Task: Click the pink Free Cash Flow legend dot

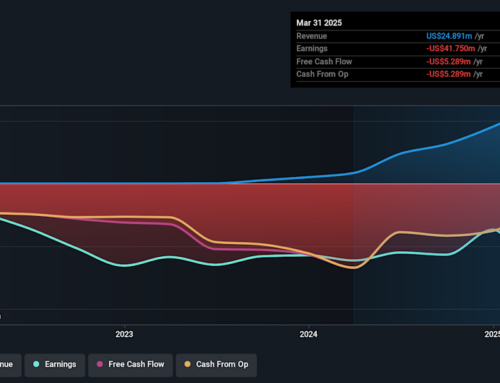Action: click(x=100, y=364)
